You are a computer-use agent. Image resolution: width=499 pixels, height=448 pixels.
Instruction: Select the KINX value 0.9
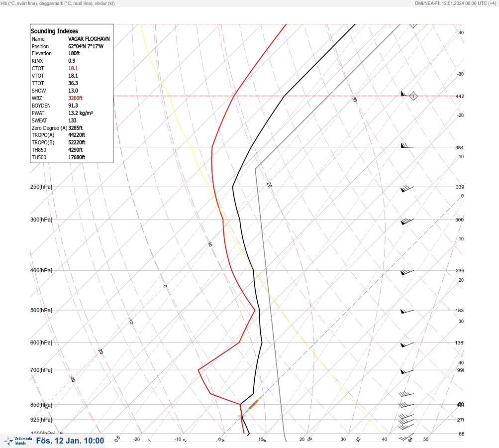[72, 61]
